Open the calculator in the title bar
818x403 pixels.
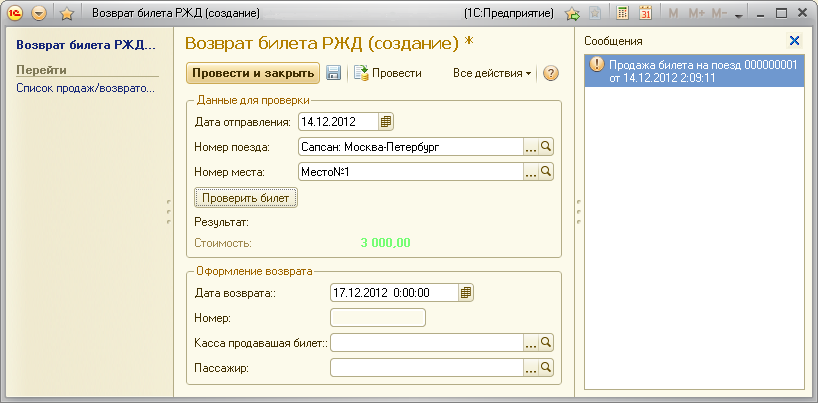[x=622, y=14]
